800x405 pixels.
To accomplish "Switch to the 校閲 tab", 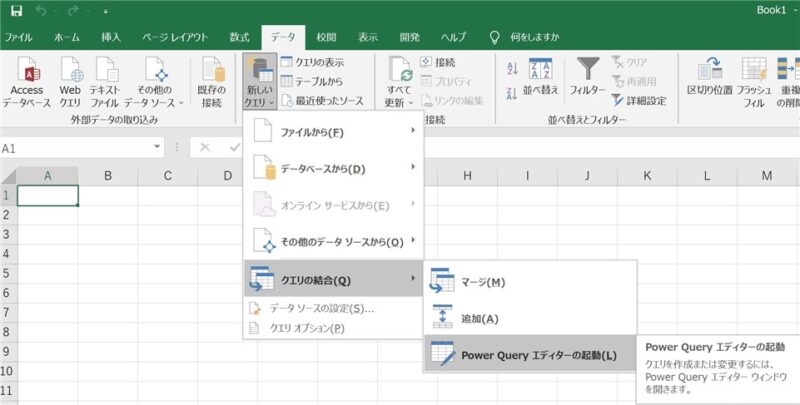I will tap(326, 37).
